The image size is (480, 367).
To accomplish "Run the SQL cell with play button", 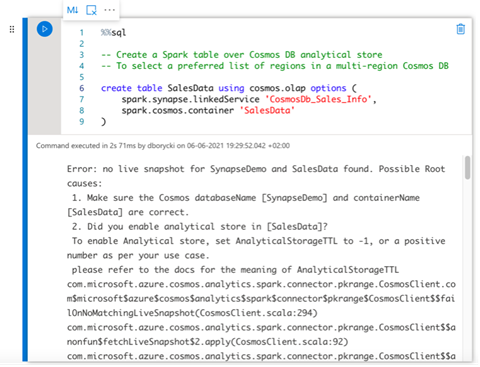I will point(44,29).
